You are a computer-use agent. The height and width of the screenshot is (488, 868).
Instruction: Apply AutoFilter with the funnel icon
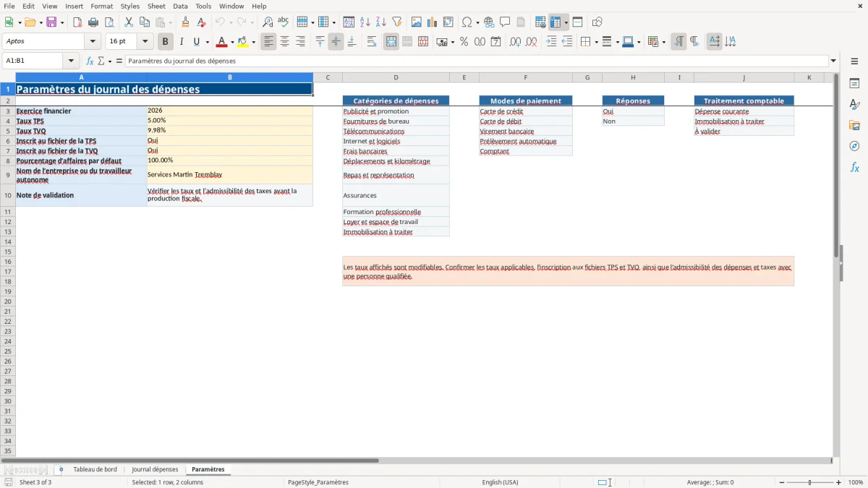pyautogui.click(x=397, y=22)
